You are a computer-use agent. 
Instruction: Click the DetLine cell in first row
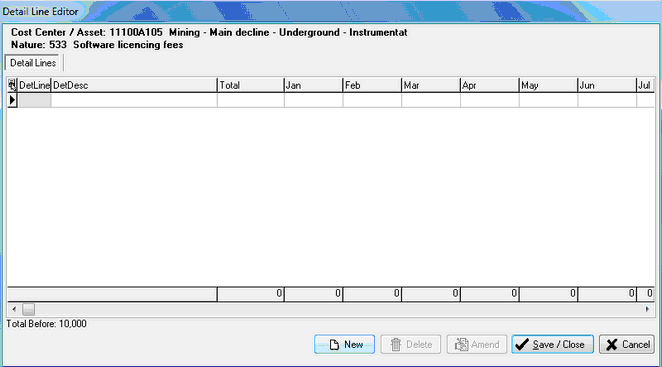pyautogui.click(x=34, y=100)
